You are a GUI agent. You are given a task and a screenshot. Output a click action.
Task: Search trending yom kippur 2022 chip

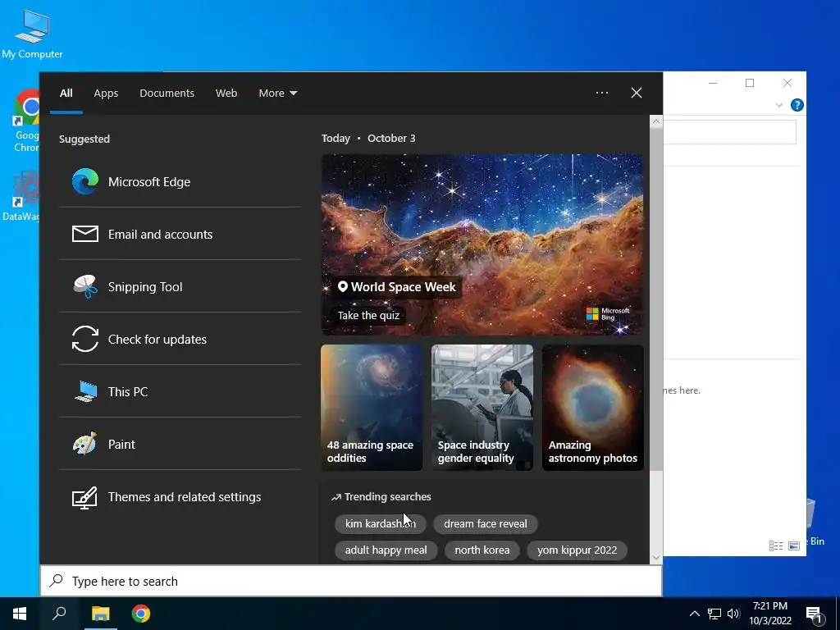[x=577, y=550]
